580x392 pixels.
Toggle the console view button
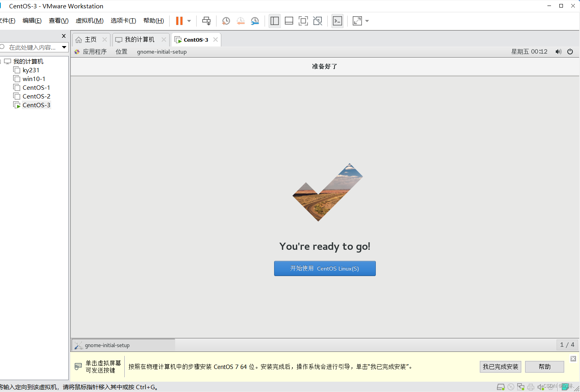pos(337,21)
